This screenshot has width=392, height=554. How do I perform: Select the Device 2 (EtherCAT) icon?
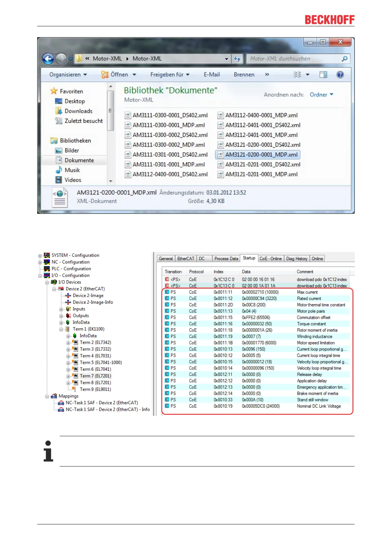pyautogui.click(x=61, y=289)
